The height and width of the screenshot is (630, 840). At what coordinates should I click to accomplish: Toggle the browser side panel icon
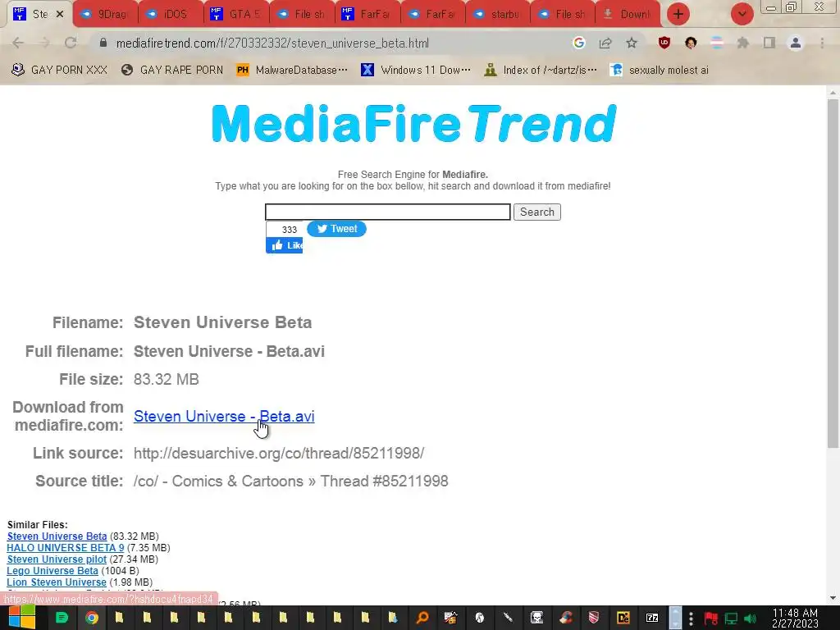(x=769, y=43)
